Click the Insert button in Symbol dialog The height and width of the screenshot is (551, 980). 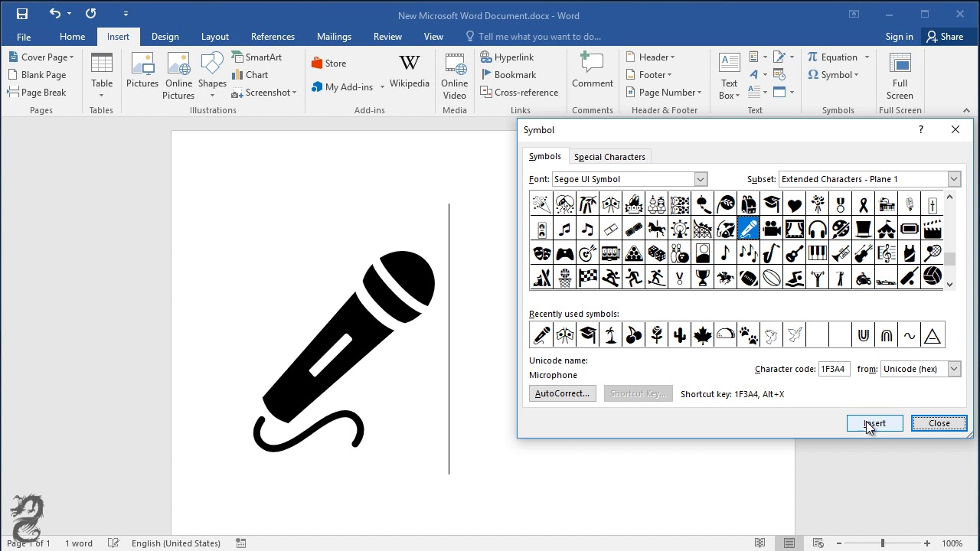pos(874,423)
